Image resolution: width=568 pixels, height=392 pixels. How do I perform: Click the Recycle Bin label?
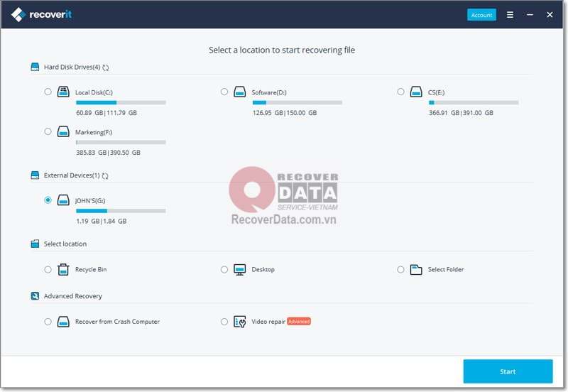[x=91, y=270]
